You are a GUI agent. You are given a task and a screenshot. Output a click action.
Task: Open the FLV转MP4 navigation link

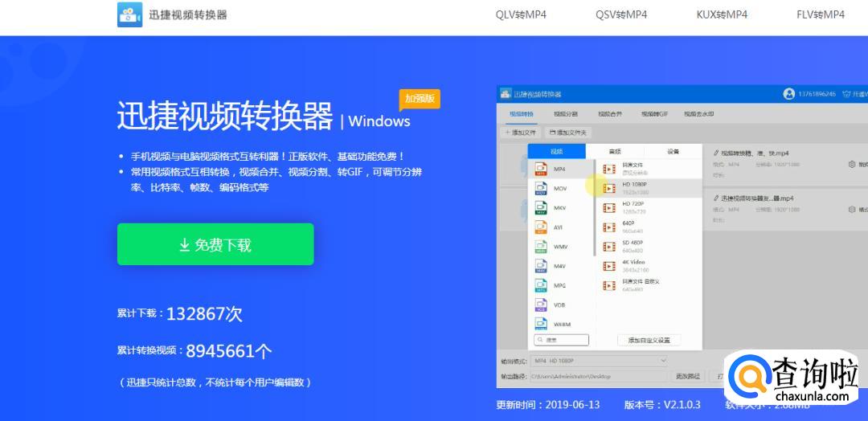(x=821, y=15)
